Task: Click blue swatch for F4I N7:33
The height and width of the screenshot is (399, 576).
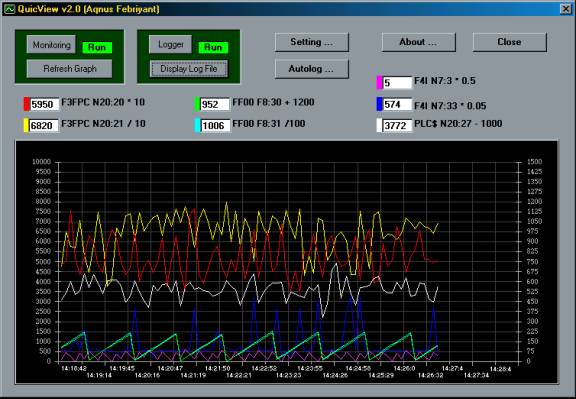Action: 379,104
